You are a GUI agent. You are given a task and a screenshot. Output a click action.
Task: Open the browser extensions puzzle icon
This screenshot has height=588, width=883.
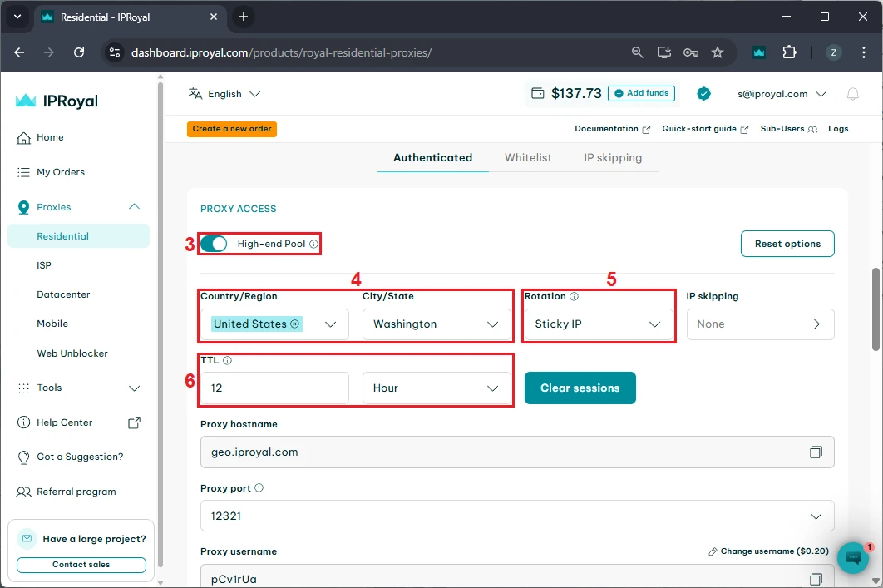pos(789,52)
